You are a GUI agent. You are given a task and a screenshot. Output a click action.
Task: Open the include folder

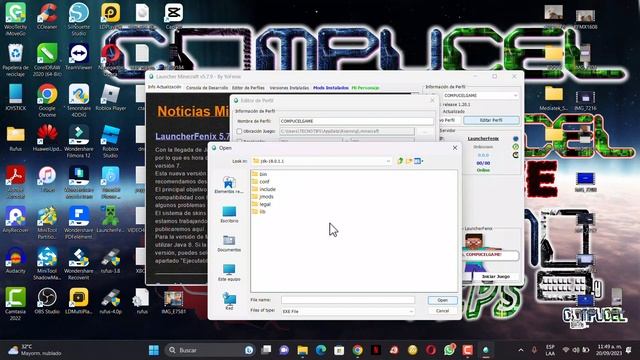point(264,189)
